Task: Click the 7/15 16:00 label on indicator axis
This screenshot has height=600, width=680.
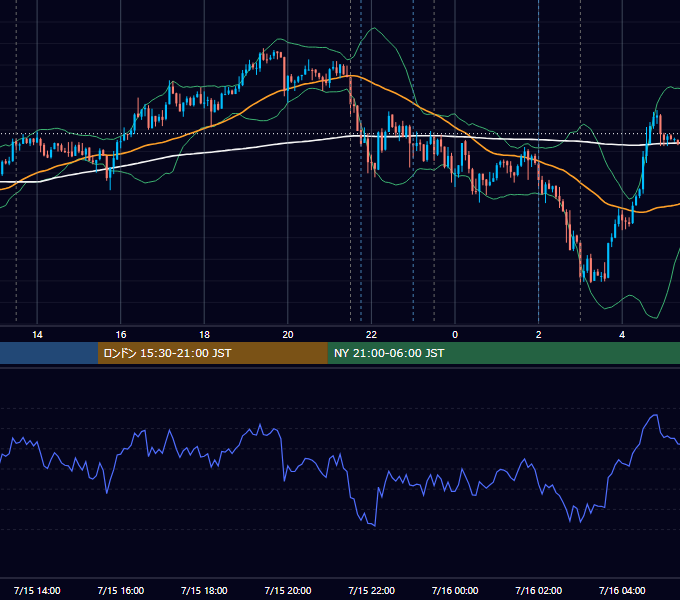Action: [x=121, y=590]
